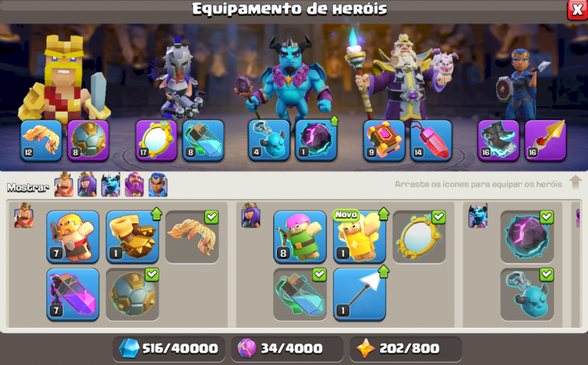The height and width of the screenshot is (365, 588).
Task: Tap the Henchmen Puppet slot level 4
Action: click(269, 140)
